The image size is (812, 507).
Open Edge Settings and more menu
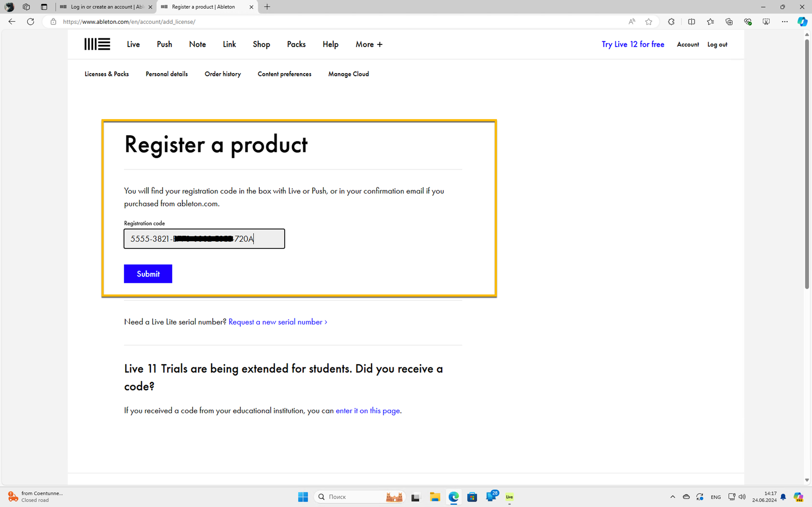click(784, 22)
